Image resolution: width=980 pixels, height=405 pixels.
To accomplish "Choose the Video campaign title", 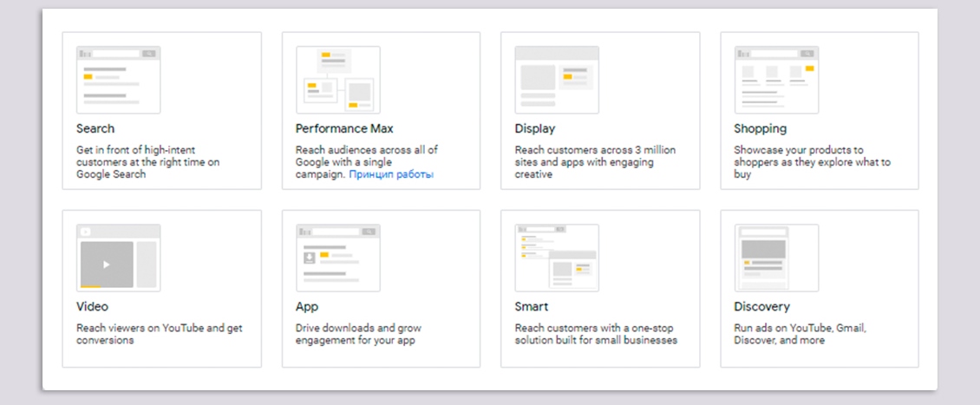I will tap(93, 306).
